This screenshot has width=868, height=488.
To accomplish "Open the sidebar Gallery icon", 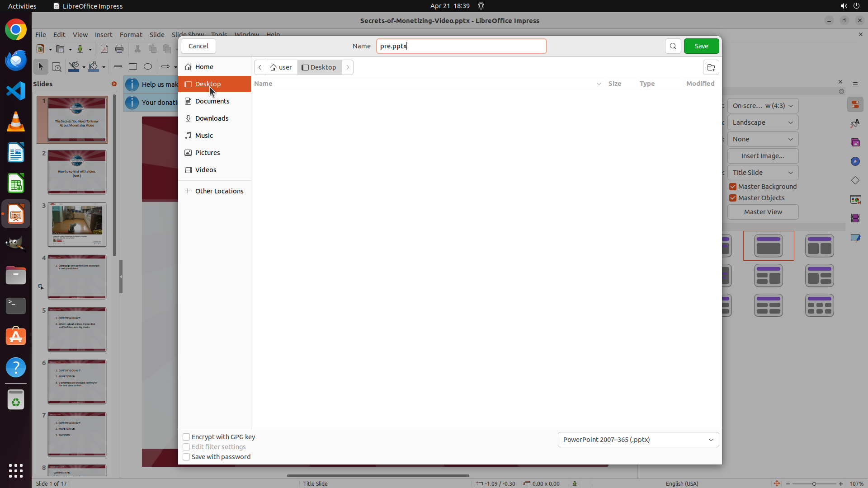I will click(x=855, y=142).
